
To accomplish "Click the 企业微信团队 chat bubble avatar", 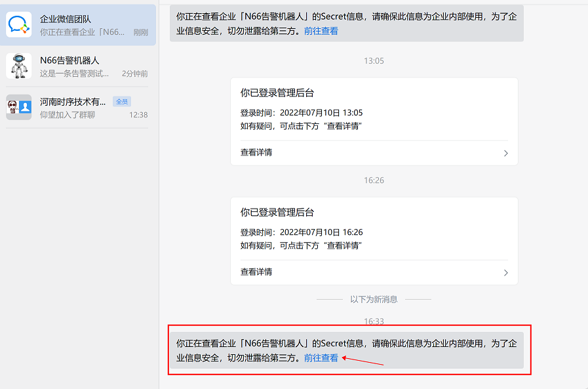I will click(19, 24).
